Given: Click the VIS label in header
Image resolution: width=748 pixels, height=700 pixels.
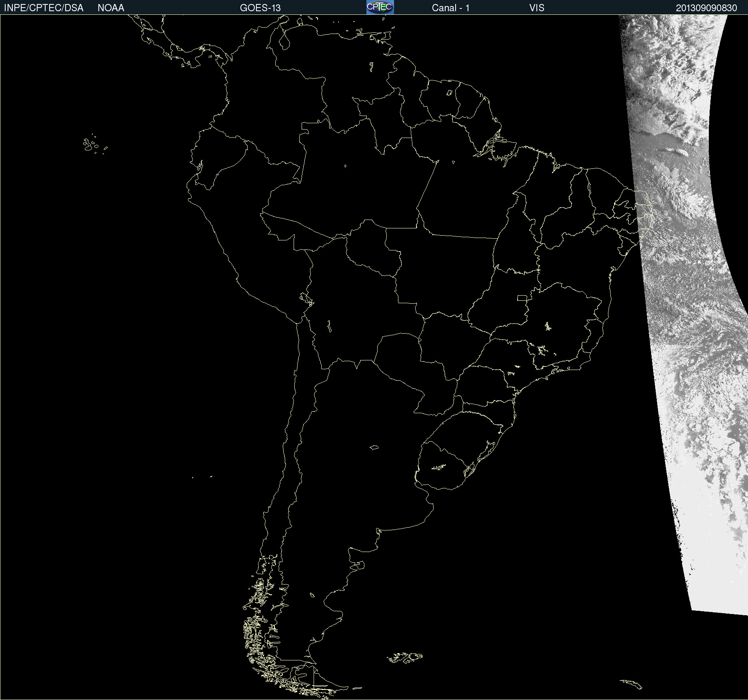Looking at the screenshot, I should pos(536,8).
